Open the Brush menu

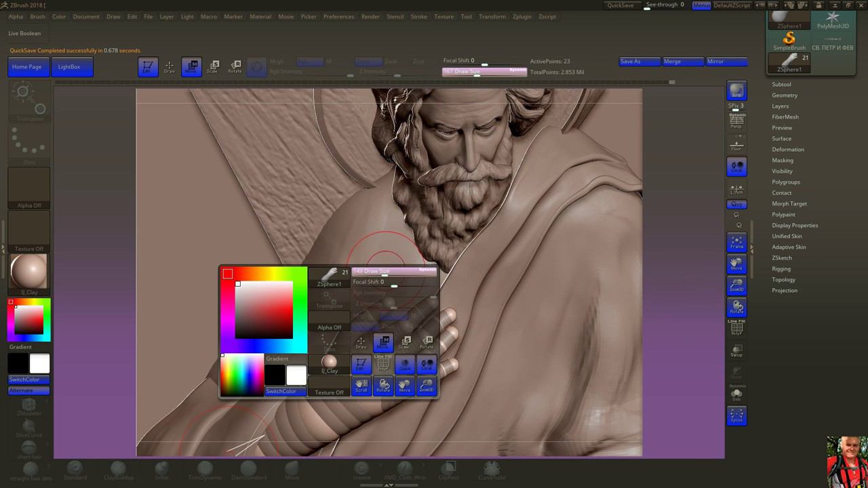37,16
